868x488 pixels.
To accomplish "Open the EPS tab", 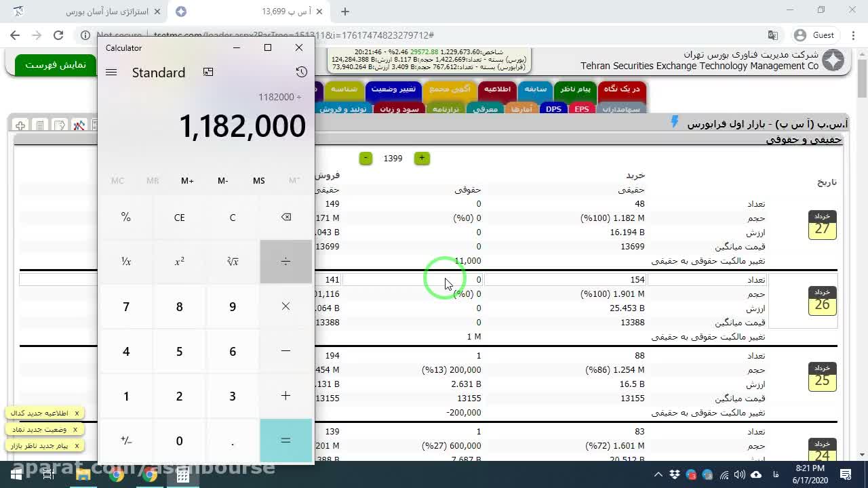I will [582, 108].
